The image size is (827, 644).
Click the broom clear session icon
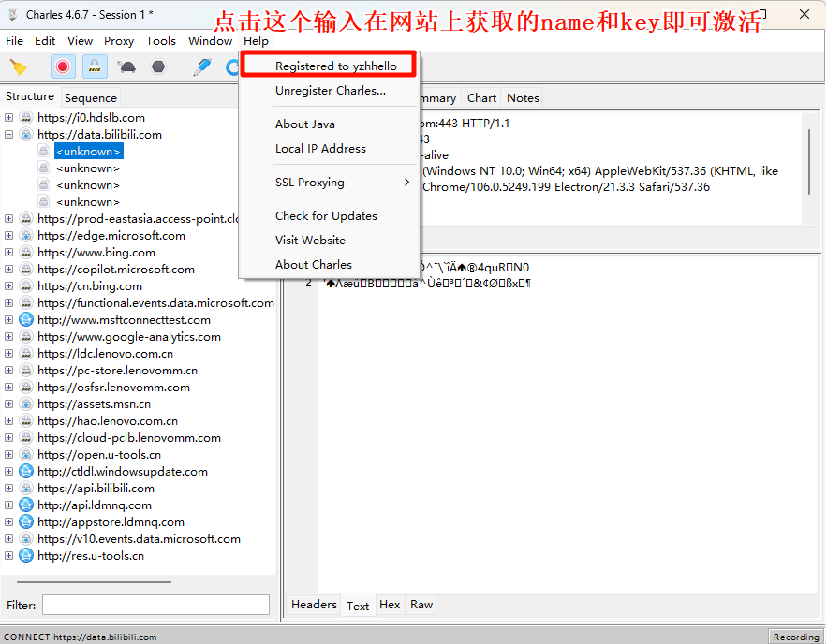pyautogui.click(x=18, y=66)
